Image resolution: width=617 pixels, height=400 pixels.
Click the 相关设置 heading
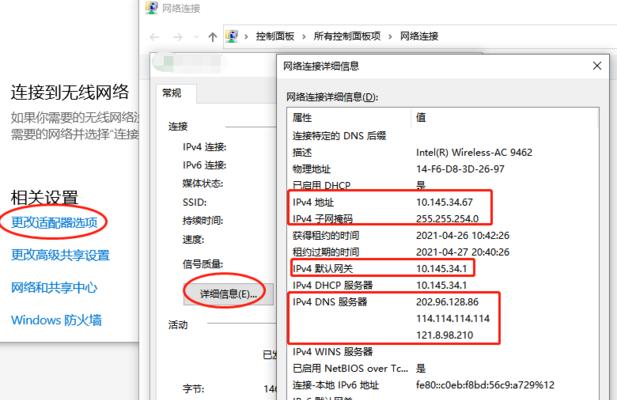click(44, 197)
